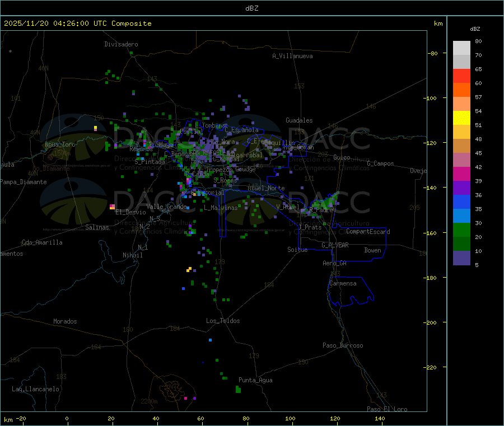This screenshot has width=504, height=426.
Task: Click the yellow radar echo near El_Desvio
Action: [112, 207]
